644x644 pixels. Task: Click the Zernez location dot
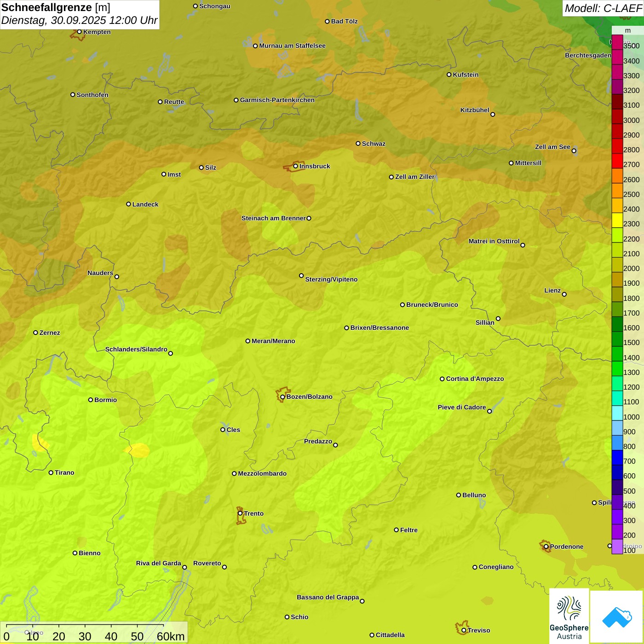[36, 333]
